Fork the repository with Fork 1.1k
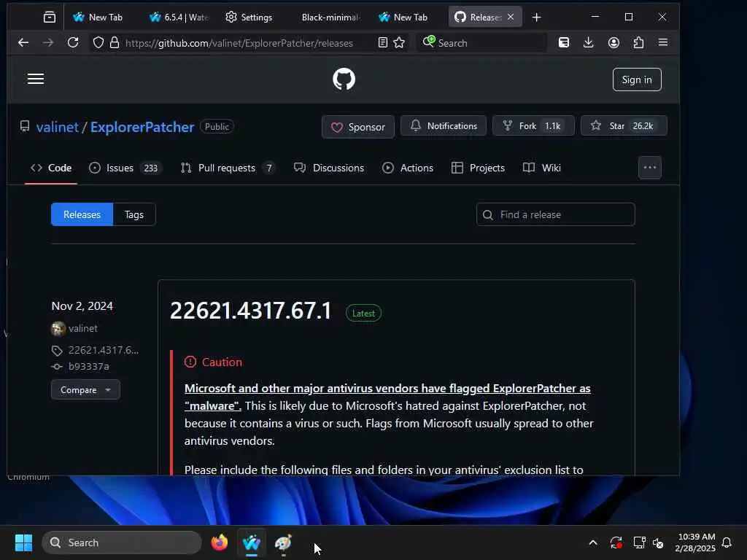 533,125
